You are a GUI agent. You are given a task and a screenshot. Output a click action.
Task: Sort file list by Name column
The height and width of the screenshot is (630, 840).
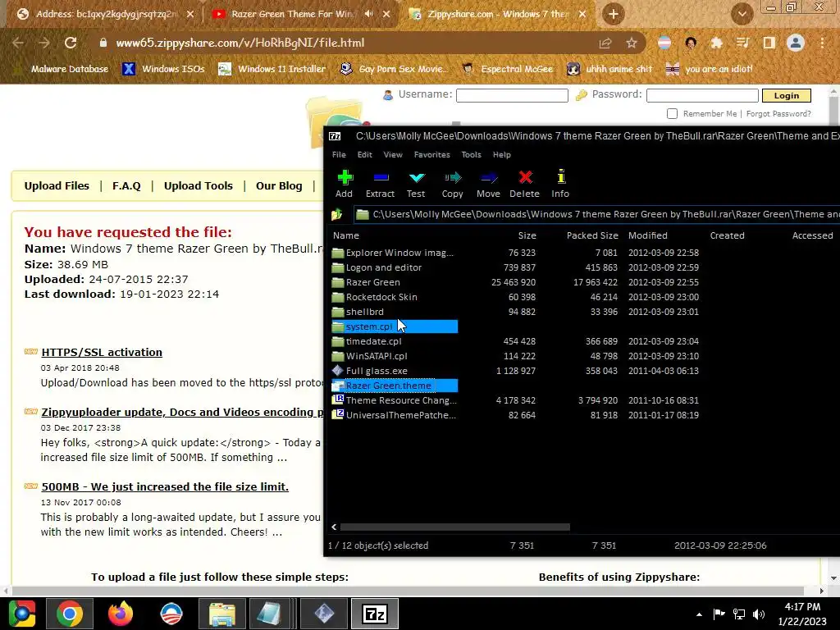[x=346, y=235]
